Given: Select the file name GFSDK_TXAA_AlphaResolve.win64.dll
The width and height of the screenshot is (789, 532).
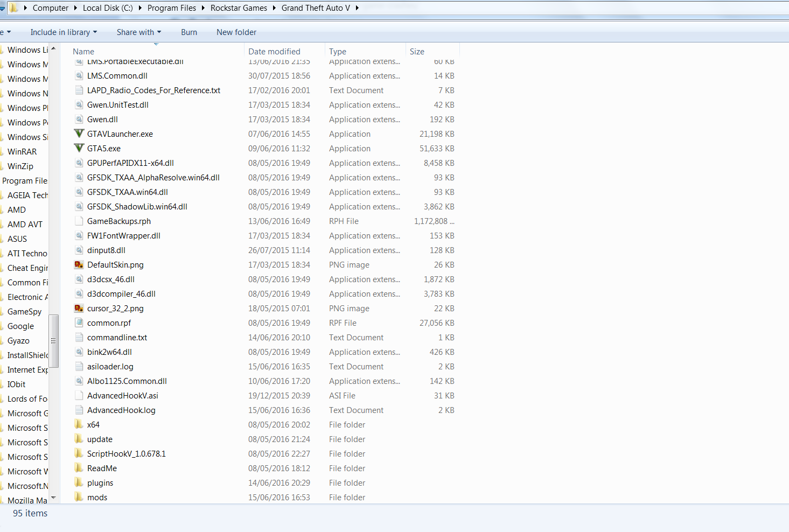Looking at the screenshot, I should [x=153, y=177].
